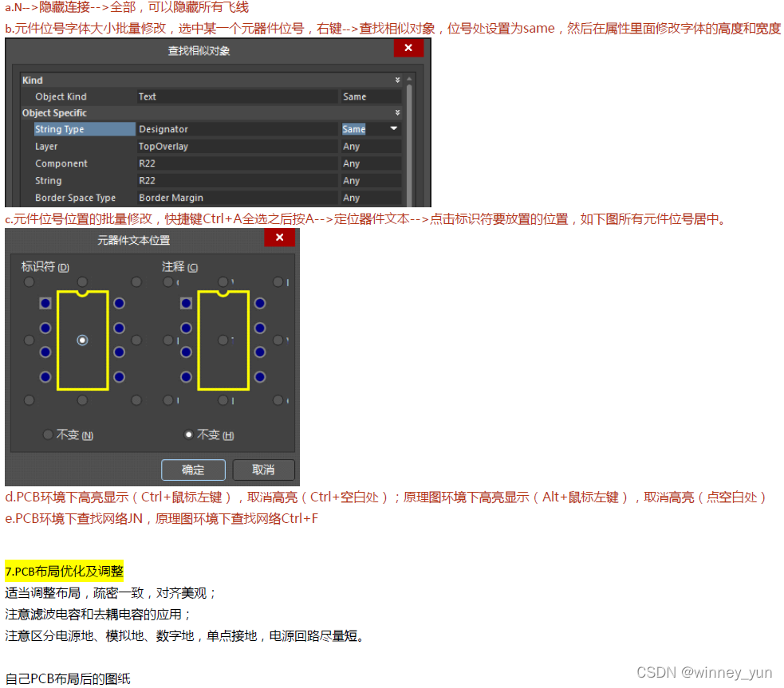Select the center radio for 标识符 position
The width and height of the screenshot is (784, 688).
(82, 340)
